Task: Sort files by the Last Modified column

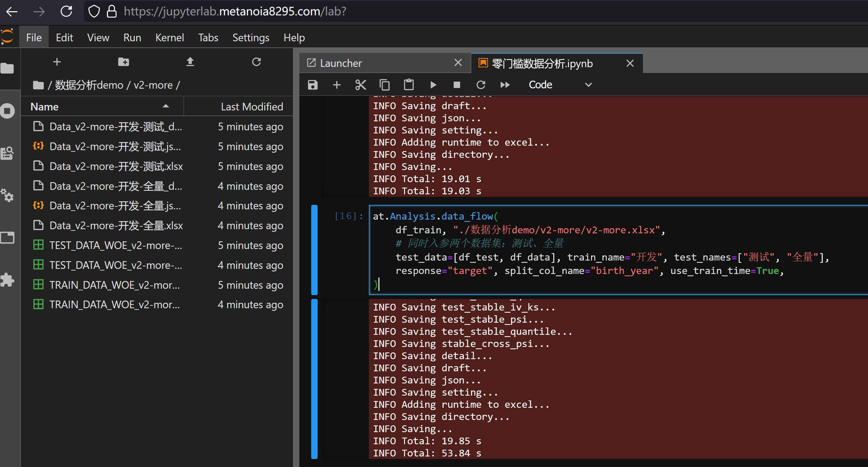Action: tap(252, 107)
